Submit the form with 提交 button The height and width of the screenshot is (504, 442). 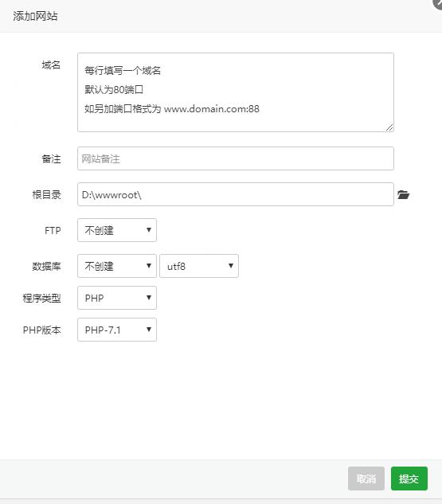(409, 479)
